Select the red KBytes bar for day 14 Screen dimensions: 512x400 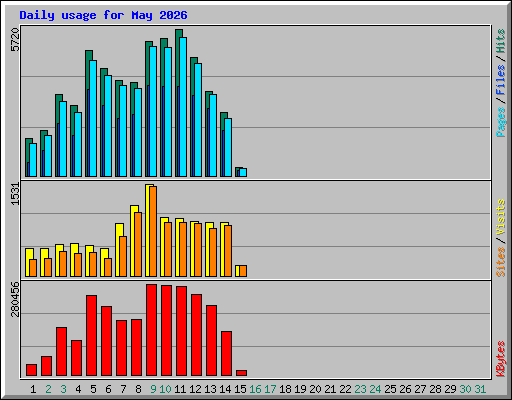coord(227,353)
